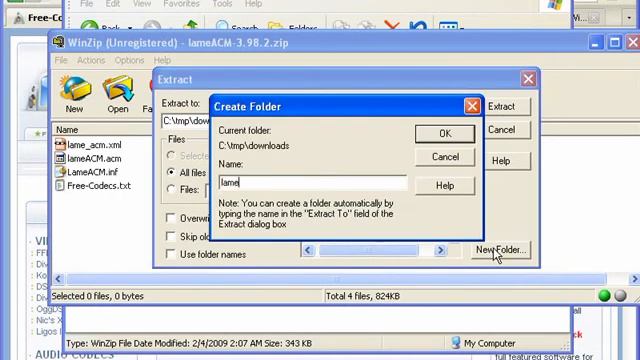Click the Free-Codecs.txt file icon
The height and width of the screenshot is (360, 640).
[60, 185]
